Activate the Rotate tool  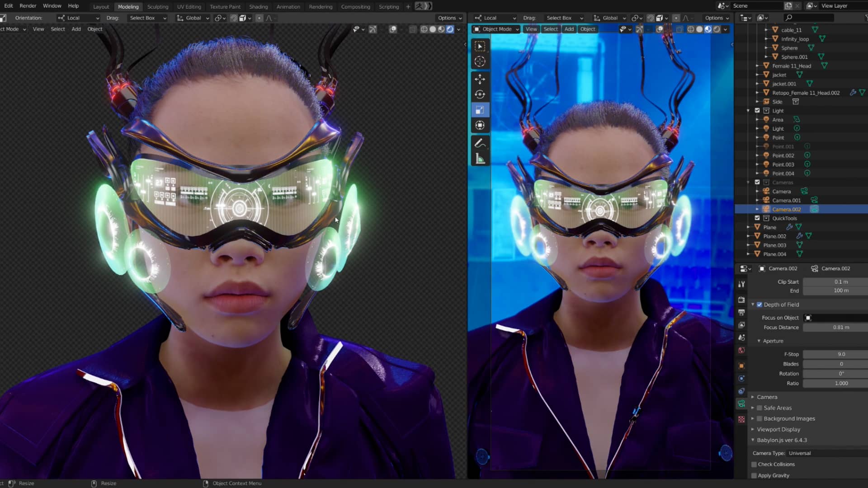point(480,94)
